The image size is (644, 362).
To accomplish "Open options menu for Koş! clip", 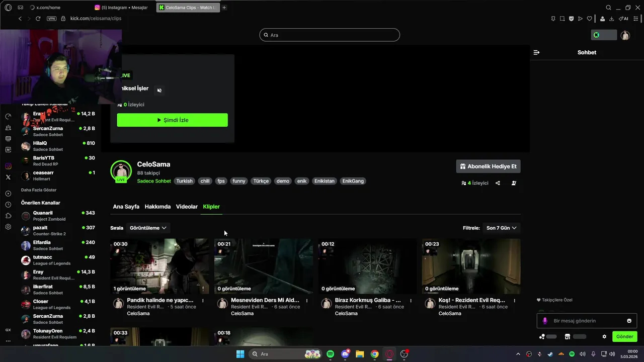I will coord(514,301).
